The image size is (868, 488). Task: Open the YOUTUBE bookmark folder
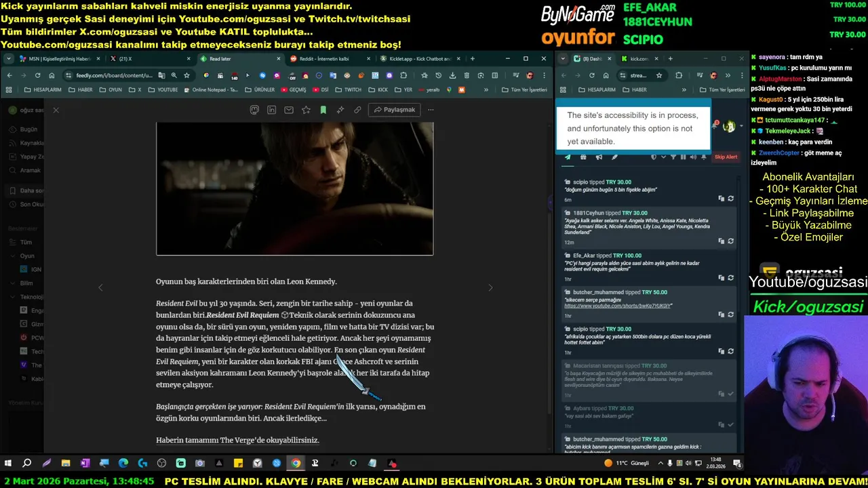(x=163, y=89)
